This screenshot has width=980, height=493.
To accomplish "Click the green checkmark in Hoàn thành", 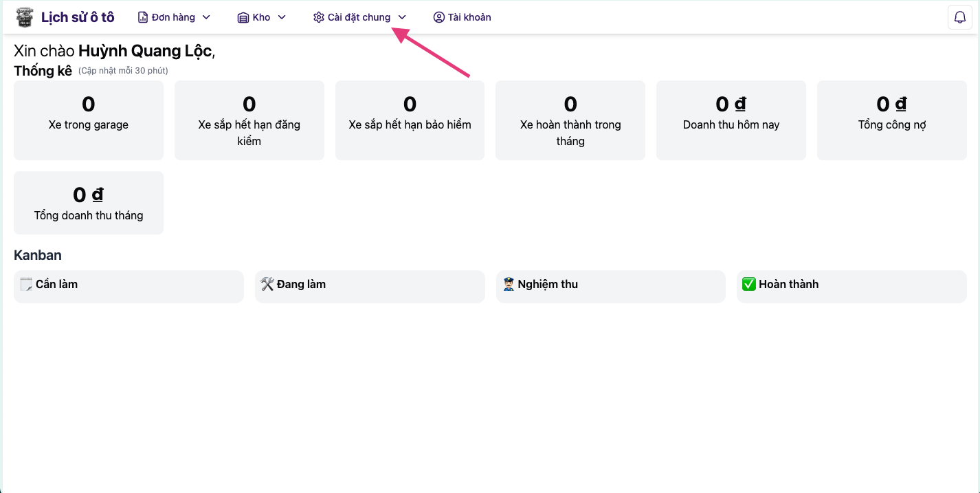I will [749, 285].
